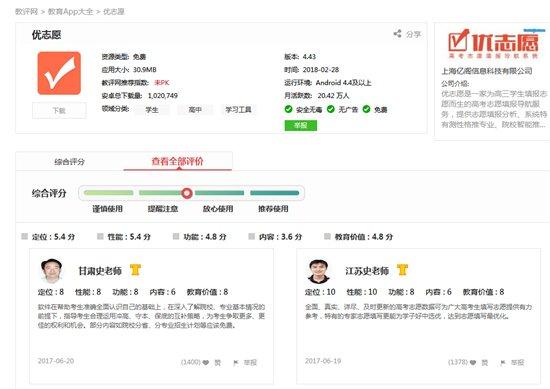Click the heart icon on 江苏史老师 review

coord(473,362)
